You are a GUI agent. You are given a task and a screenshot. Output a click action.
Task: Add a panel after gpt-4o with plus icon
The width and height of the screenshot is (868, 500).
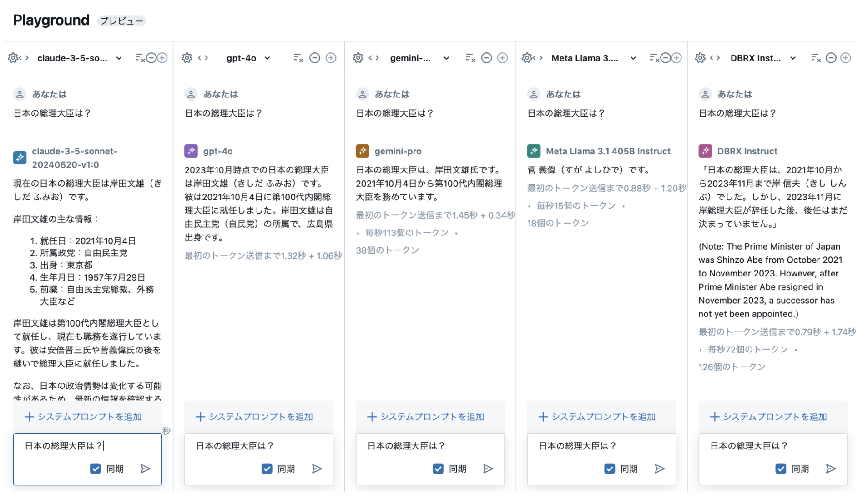[x=331, y=58]
